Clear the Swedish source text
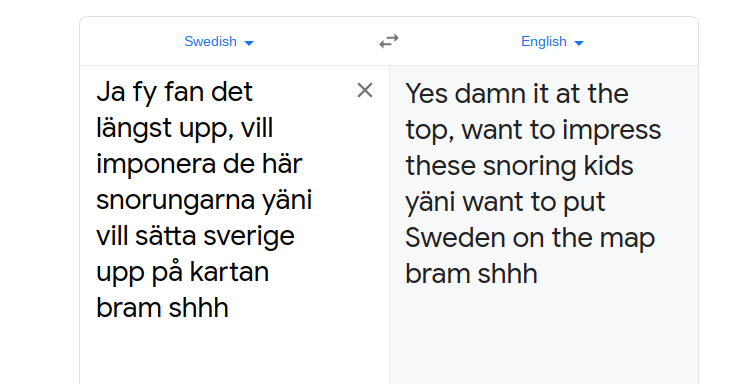 [365, 90]
